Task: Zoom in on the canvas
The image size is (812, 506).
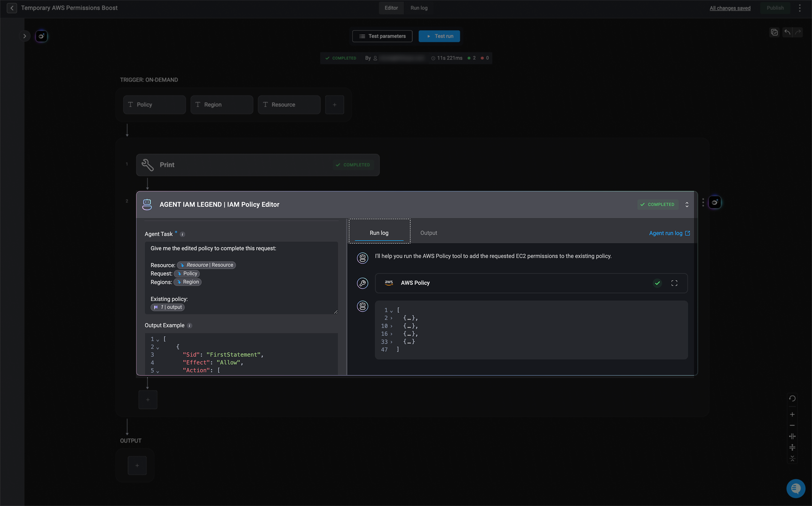Action: click(x=792, y=414)
